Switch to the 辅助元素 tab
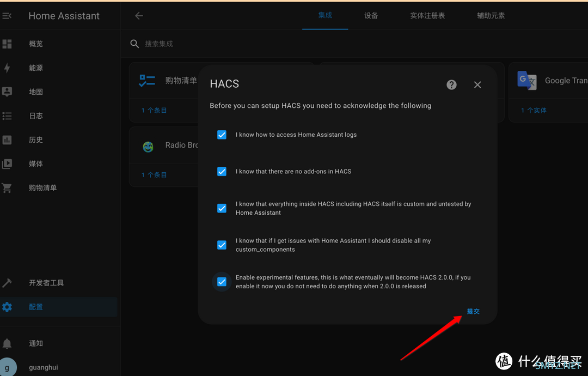The image size is (588, 376). pyautogui.click(x=491, y=16)
